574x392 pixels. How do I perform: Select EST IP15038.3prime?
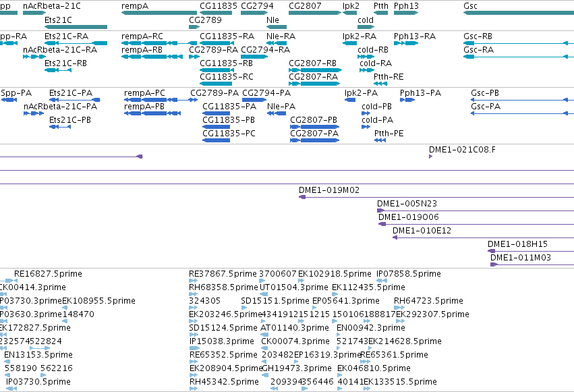(221, 341)
